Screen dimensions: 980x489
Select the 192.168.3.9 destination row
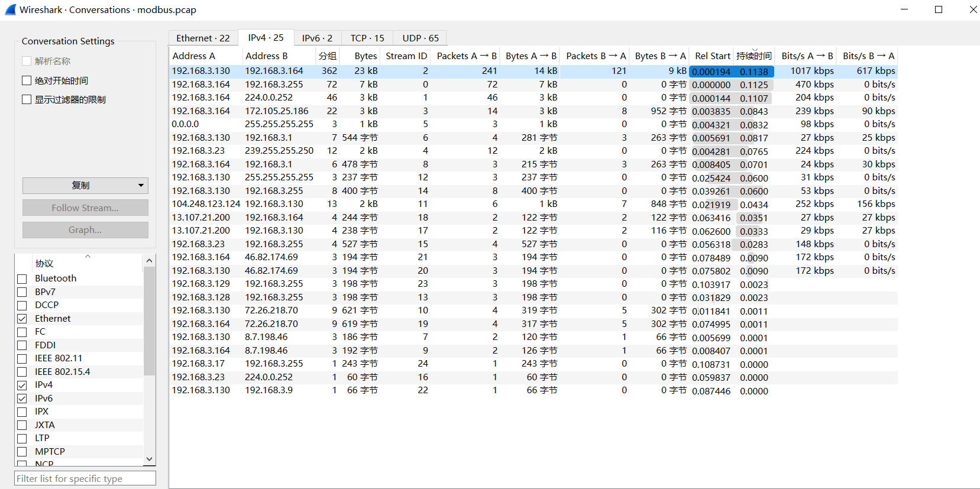[533, 390]
